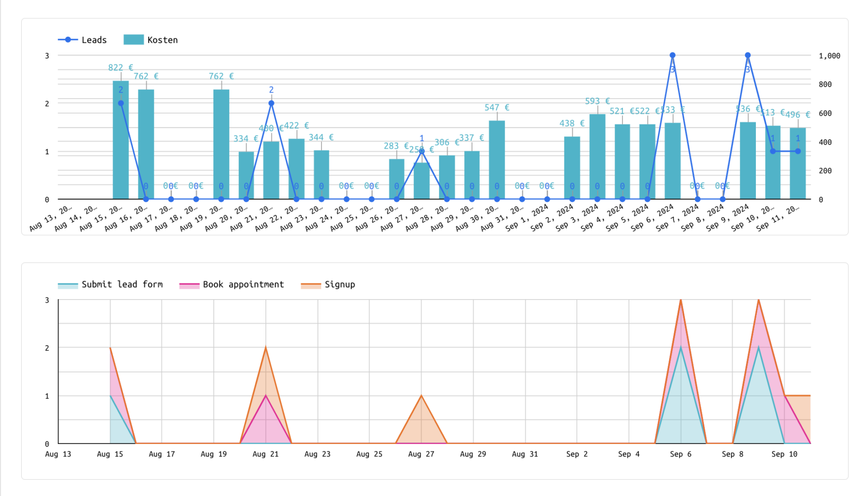868x496 pixels.
Task: Click the 438 € Kosten bar
Action: (x=572, y=168)
